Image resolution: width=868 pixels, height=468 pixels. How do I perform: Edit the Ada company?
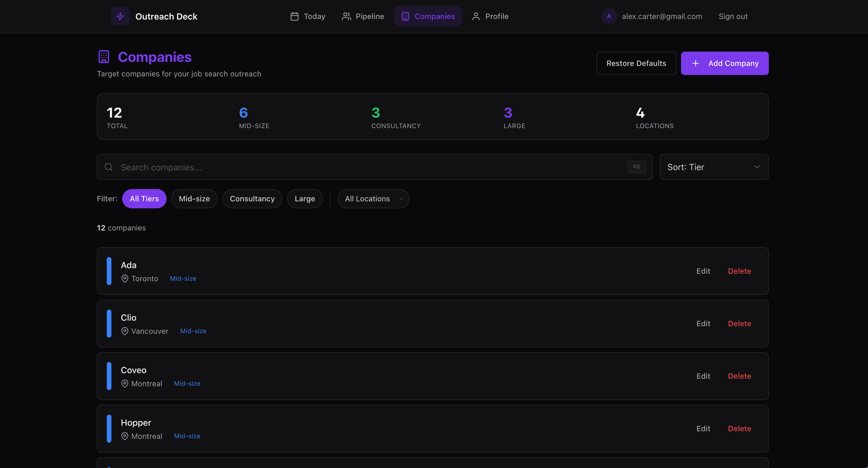[x=703, y=271]
